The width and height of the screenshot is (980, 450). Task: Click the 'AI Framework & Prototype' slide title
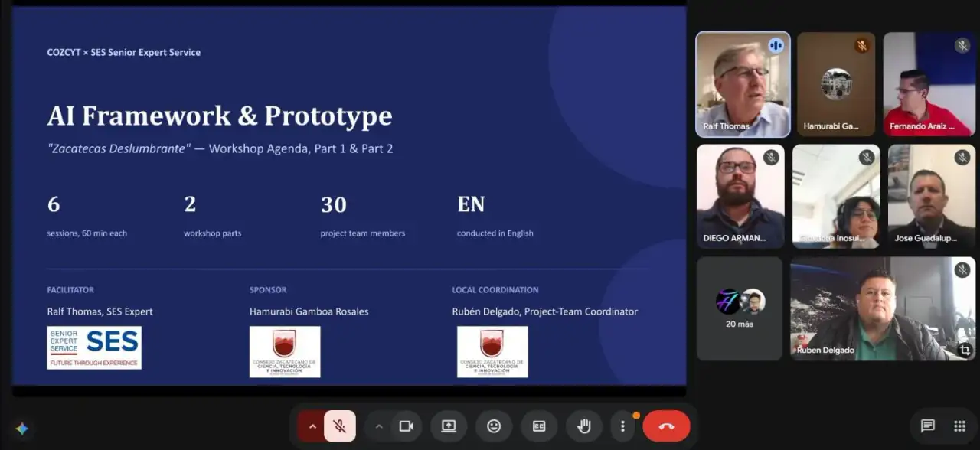point(220,116)
